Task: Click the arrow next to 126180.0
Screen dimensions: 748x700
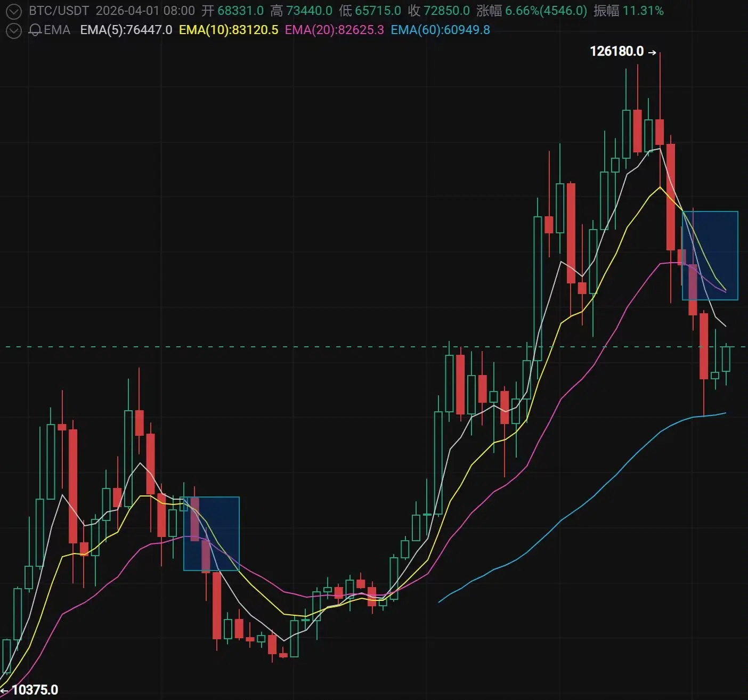Action: [652, 52]
